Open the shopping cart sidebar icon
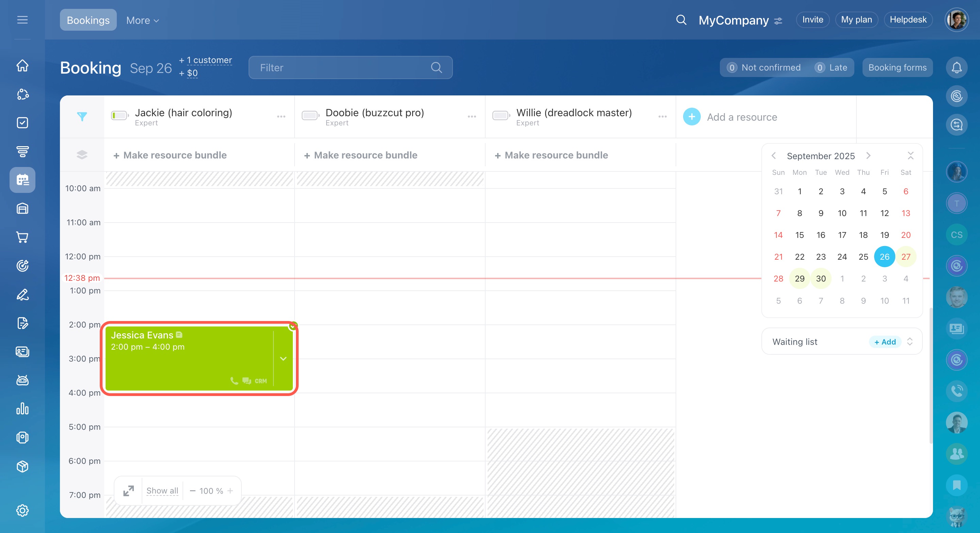 [x=22, y=237]
